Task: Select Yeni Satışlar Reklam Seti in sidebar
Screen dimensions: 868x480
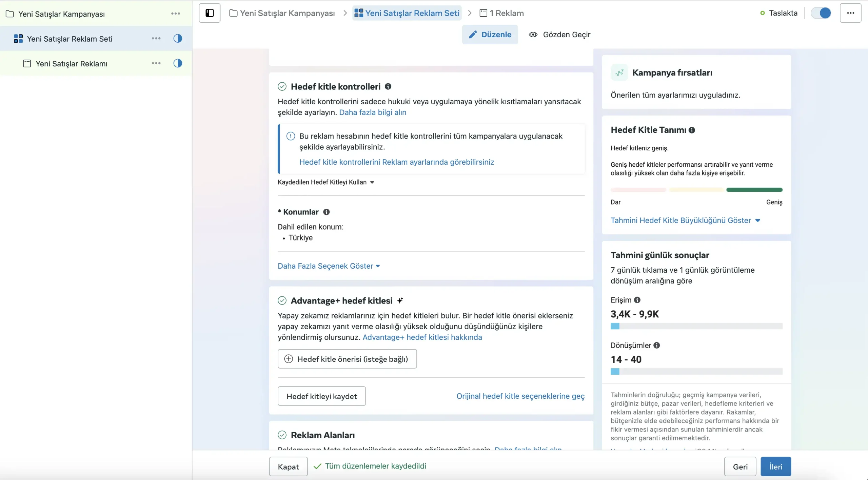Action: [70, 39]
